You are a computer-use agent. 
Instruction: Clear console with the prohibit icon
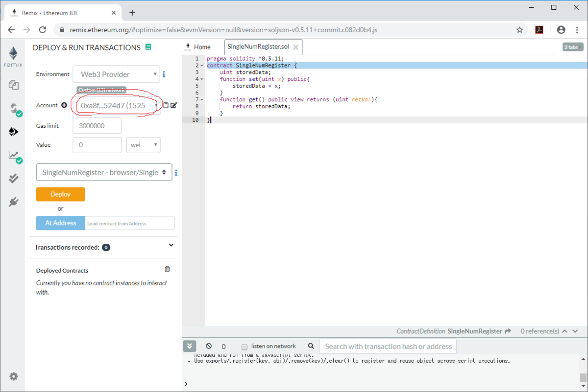click(x=209, y=346)
